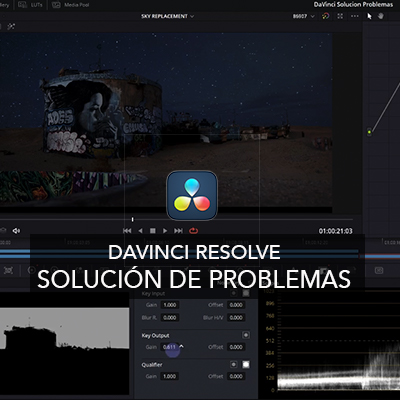400x400 pixels.
Task: Click the rightmost icon in the color palette toolbar
Action: tap(379, 270)
